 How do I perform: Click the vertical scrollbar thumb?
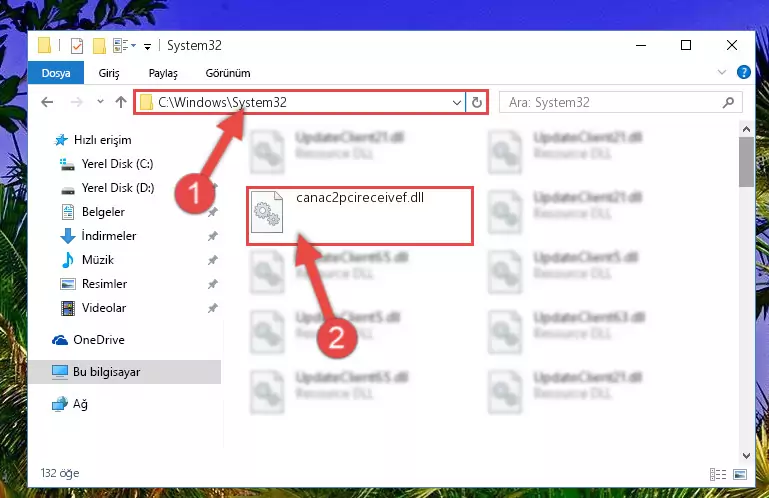click(746, 162)
